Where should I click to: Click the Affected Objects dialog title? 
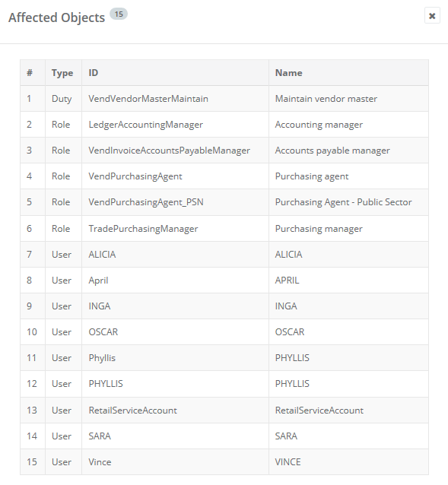[56, 17]
